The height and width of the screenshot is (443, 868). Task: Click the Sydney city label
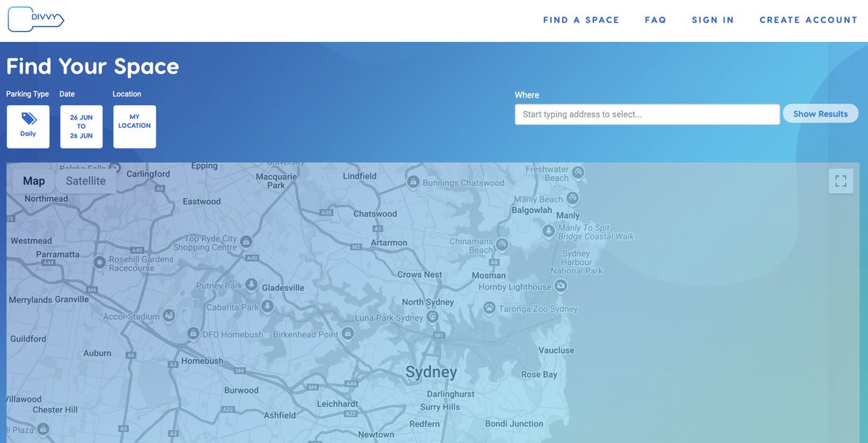pyautogui.click(x=431, y=372)
